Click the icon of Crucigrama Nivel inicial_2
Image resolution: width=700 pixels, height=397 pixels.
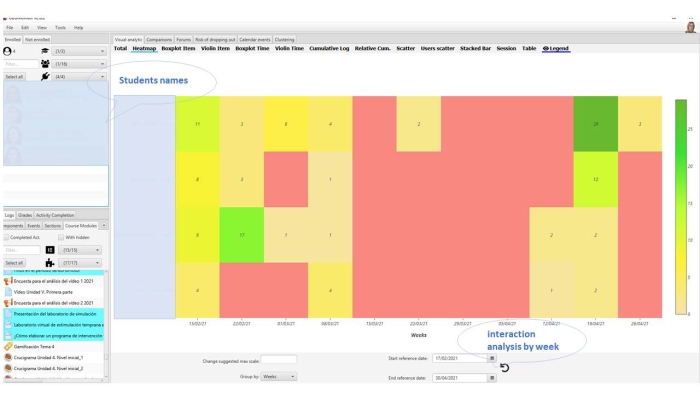(8, 368)
